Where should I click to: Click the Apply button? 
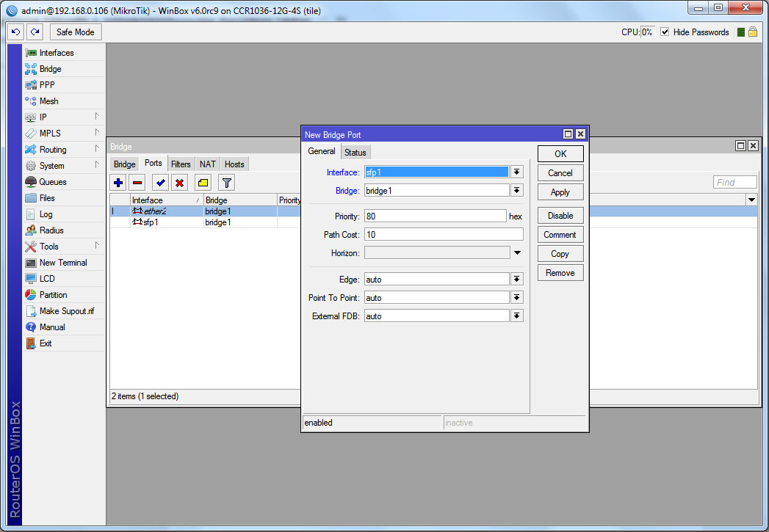(x=560, y=192)
